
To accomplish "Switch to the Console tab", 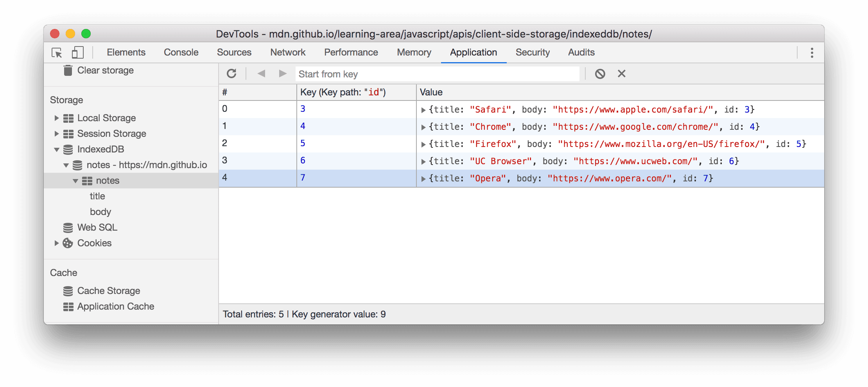I will click(181, 52).
